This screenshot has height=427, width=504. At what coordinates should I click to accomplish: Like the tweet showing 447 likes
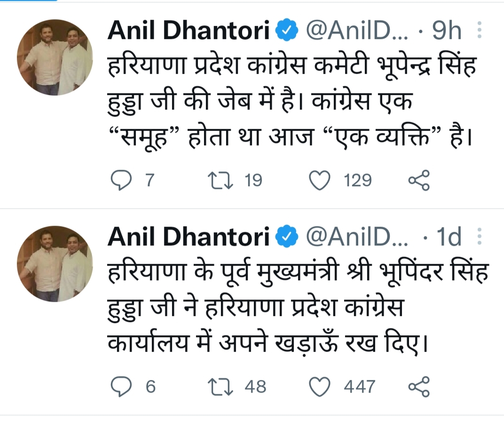click(x=321, y=387)
